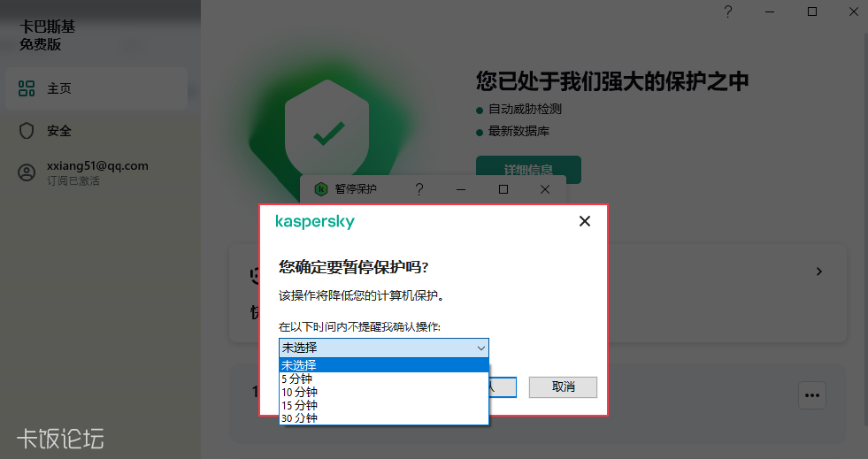Click the help question mark in main title bar
Viewport: 868px width, 459px height.
pos(728,11)
